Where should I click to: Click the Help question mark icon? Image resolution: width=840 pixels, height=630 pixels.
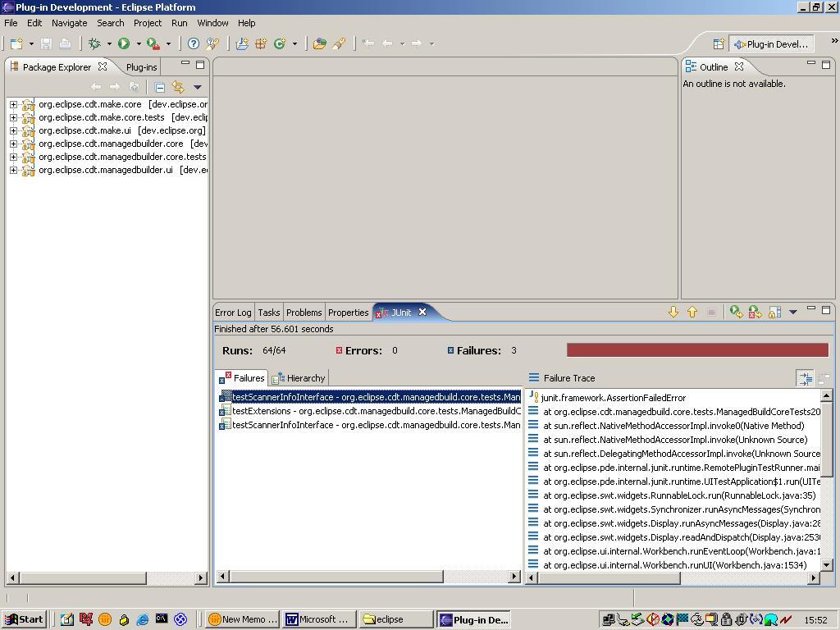point(194,43)
